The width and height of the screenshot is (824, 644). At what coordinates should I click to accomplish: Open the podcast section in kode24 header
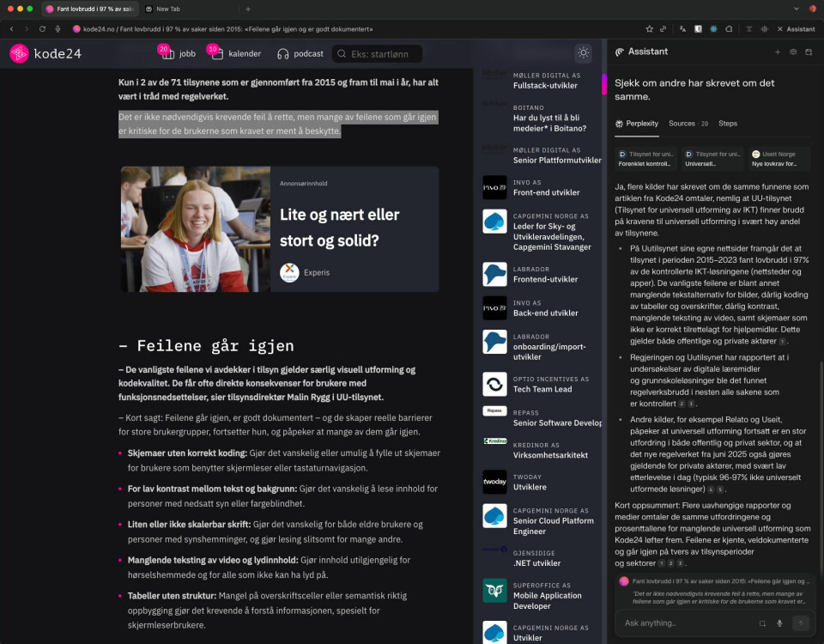(300, 53)
